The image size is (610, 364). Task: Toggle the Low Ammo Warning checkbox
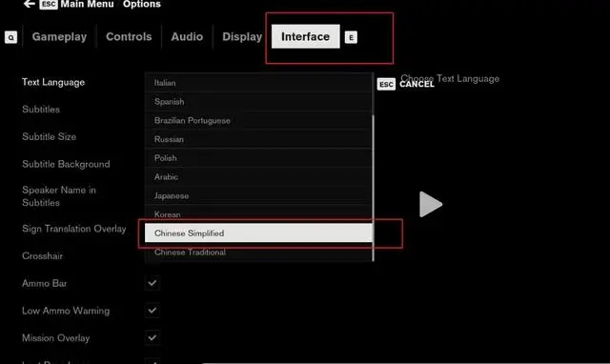(152, 311)
